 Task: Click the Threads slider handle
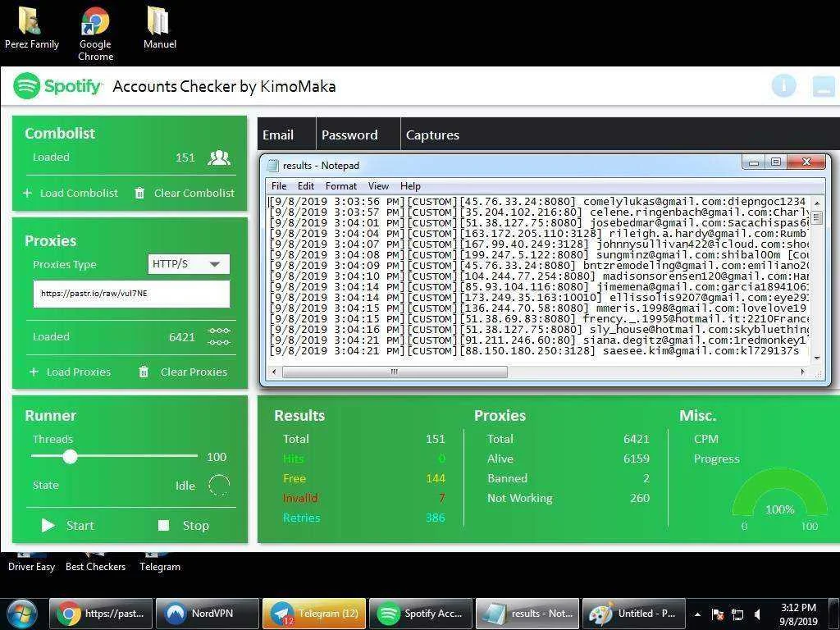[70, 456]
